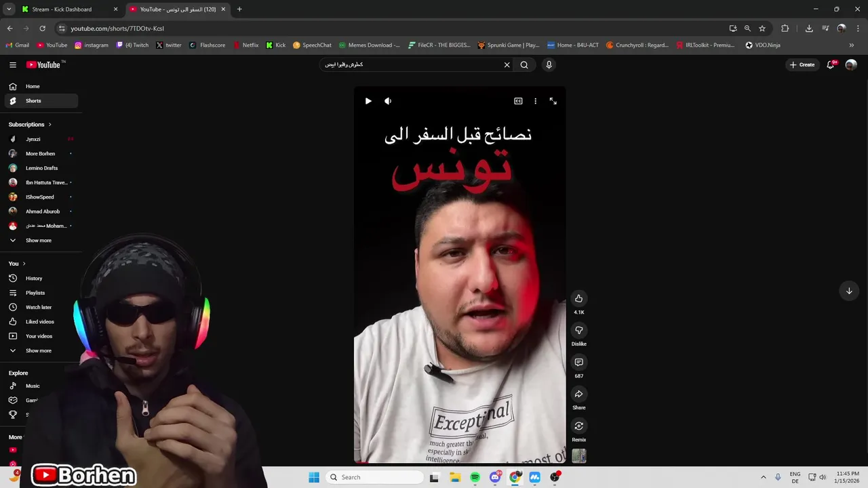Open Discord from the taskbar
Screen dimensions: 868x488
tap(495, 477)
